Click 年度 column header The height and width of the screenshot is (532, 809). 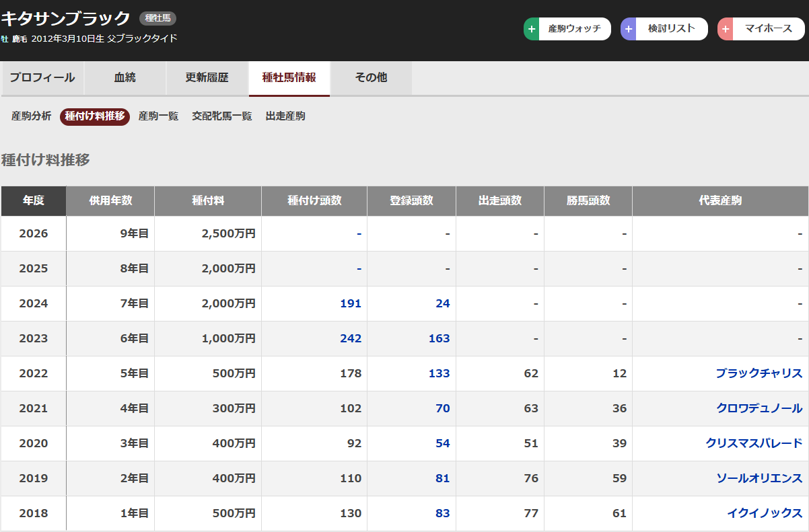(x=34, y=201)
